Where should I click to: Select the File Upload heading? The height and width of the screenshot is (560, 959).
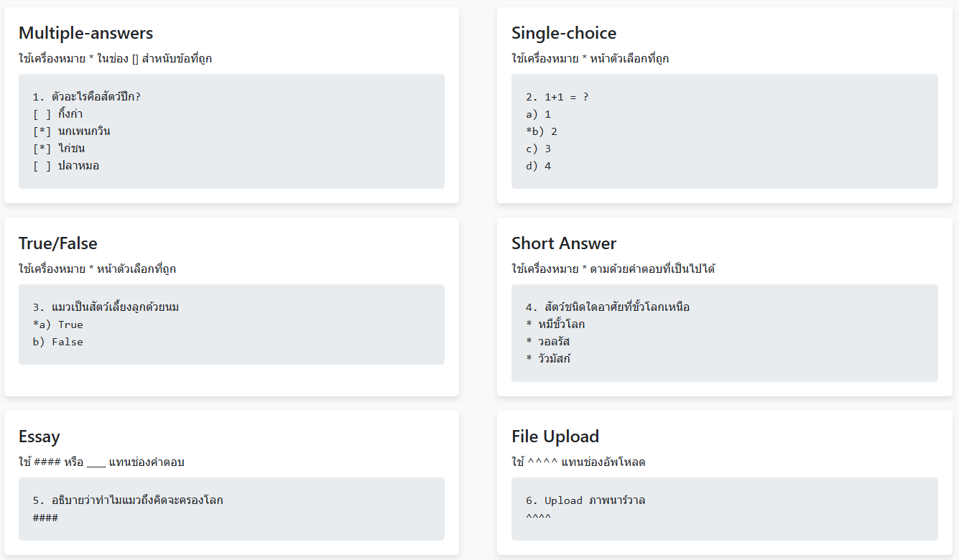pos(555,437)
